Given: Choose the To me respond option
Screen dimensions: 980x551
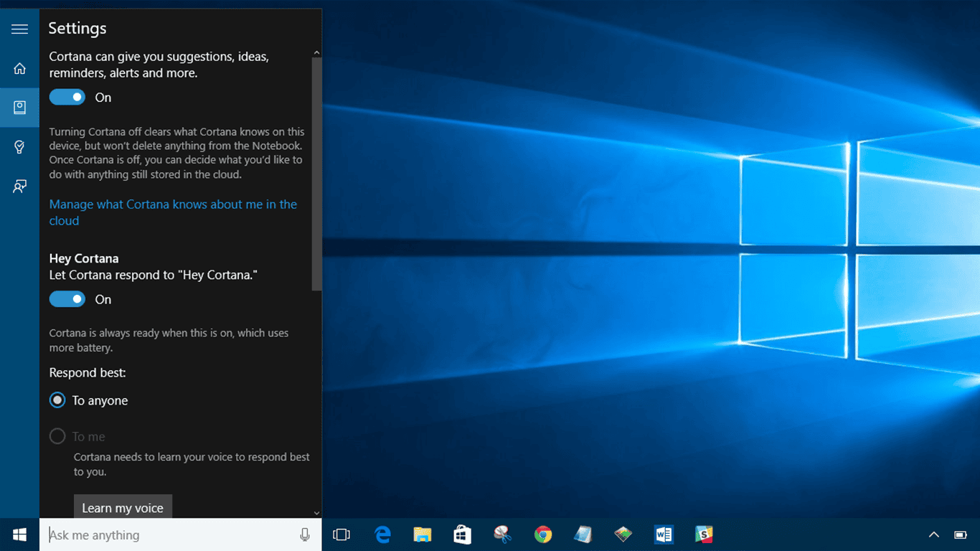Looking at the screenshot, I should (57, 435).
